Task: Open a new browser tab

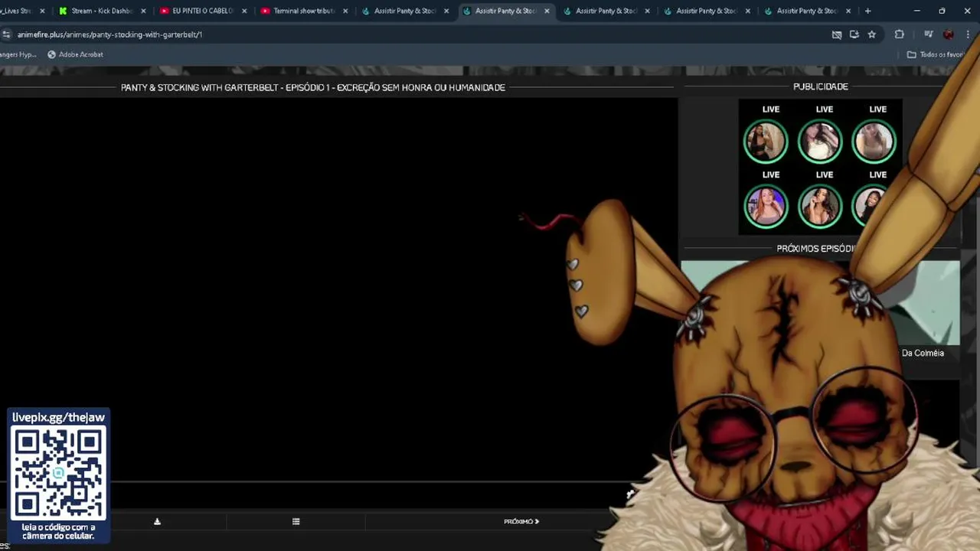Action: pos(867,11)
